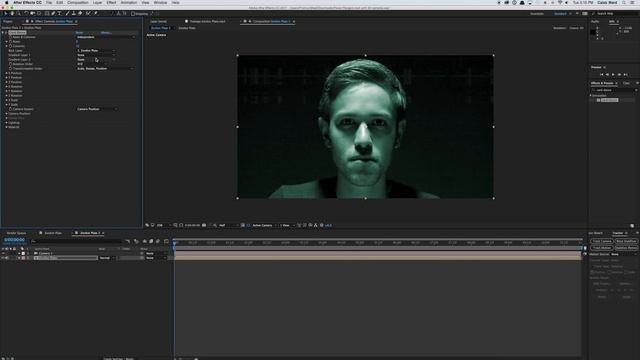Open the Gradient Layer 1 dropdown
Image resolution: width=640 pixels, height=360 pixels.
tap(96, 55)
